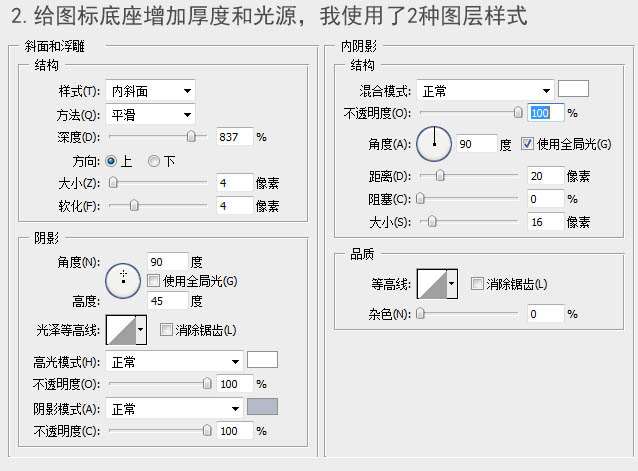
Task: Click the bevel 大小(Z) slider handle
Action: (x=113, y=183)
